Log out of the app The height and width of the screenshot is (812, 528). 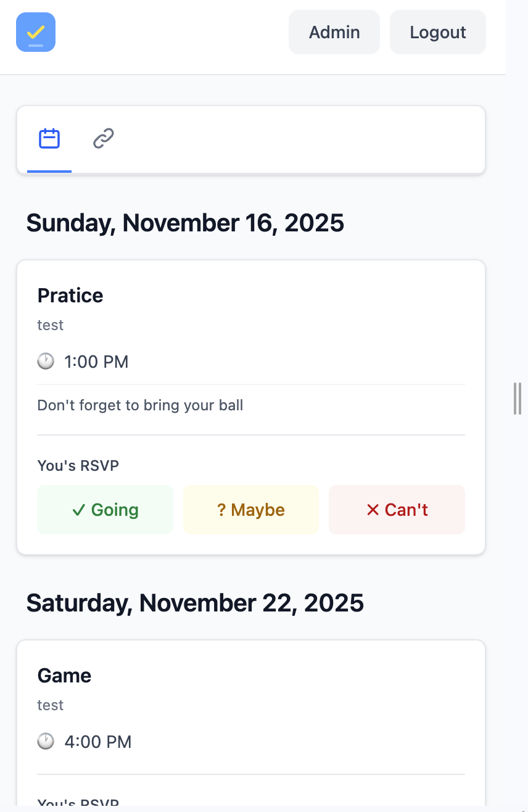tap(437, 31)
